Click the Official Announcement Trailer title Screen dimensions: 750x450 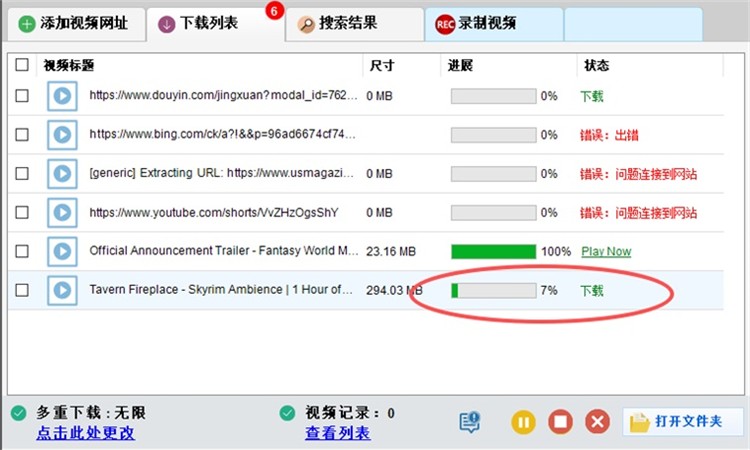click(x=223, y=251)
